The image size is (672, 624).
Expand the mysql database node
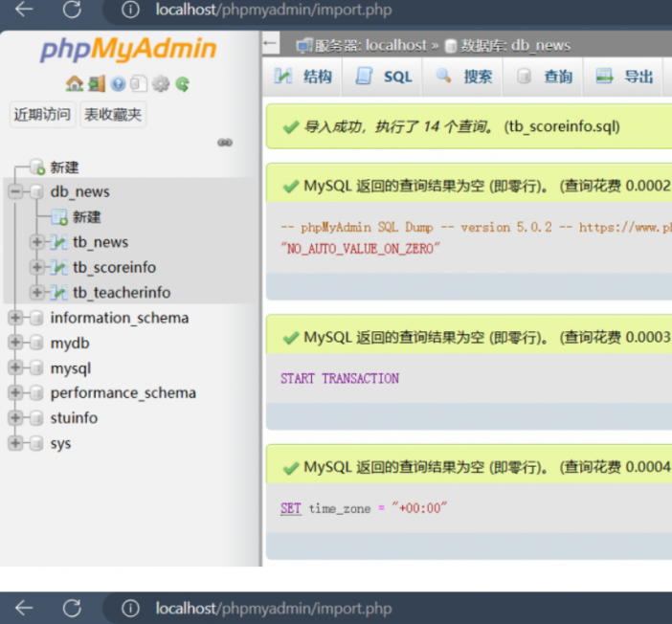click(15, 368)
